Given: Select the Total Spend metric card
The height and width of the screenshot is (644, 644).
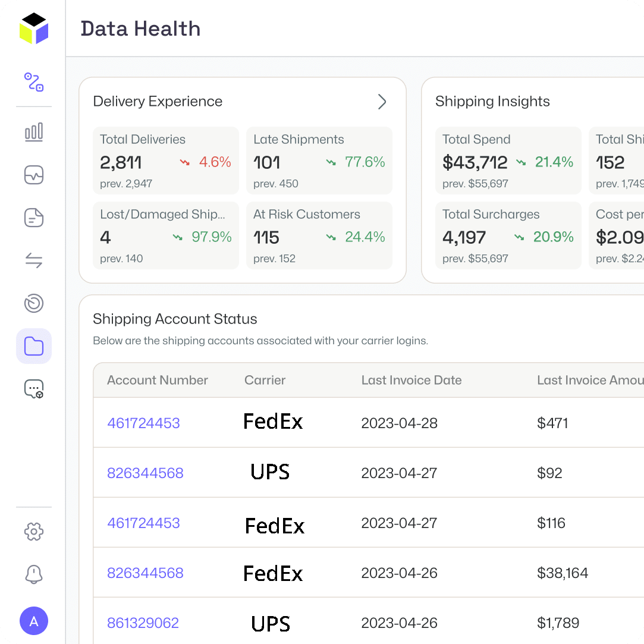Looking at the screenshot, I should (x=508, y=161).
